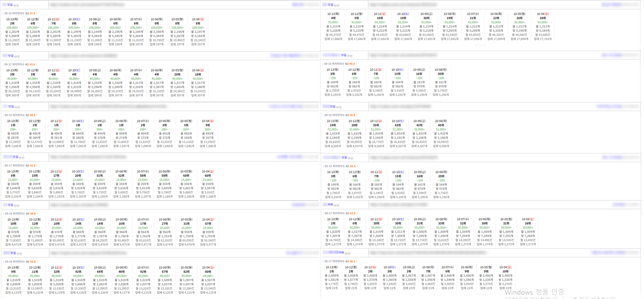
Task: Click the p icon above the N2 46.2 index
Action: point(349,253)
